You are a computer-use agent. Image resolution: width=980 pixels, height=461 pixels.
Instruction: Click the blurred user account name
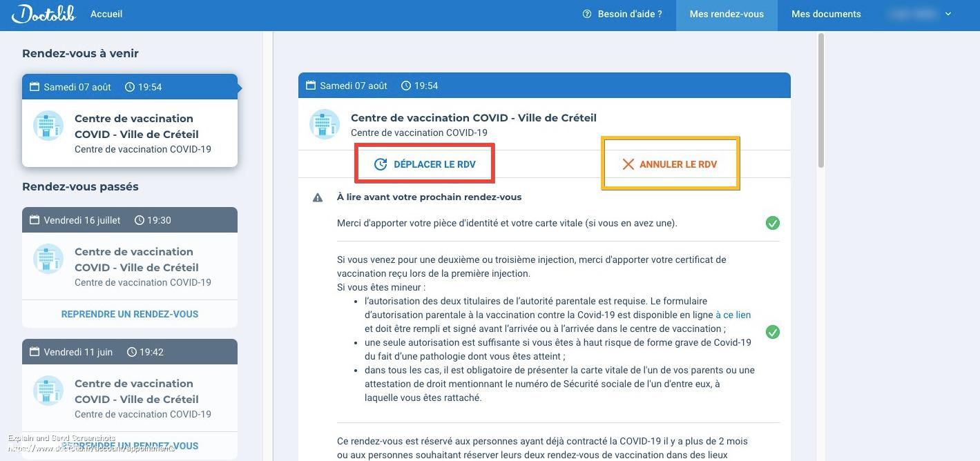(x=912, y=14)
